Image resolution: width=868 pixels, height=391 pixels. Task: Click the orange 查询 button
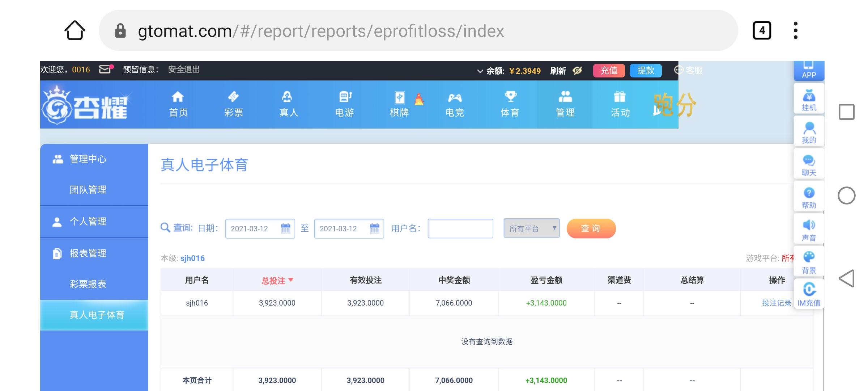click(591, 228)
